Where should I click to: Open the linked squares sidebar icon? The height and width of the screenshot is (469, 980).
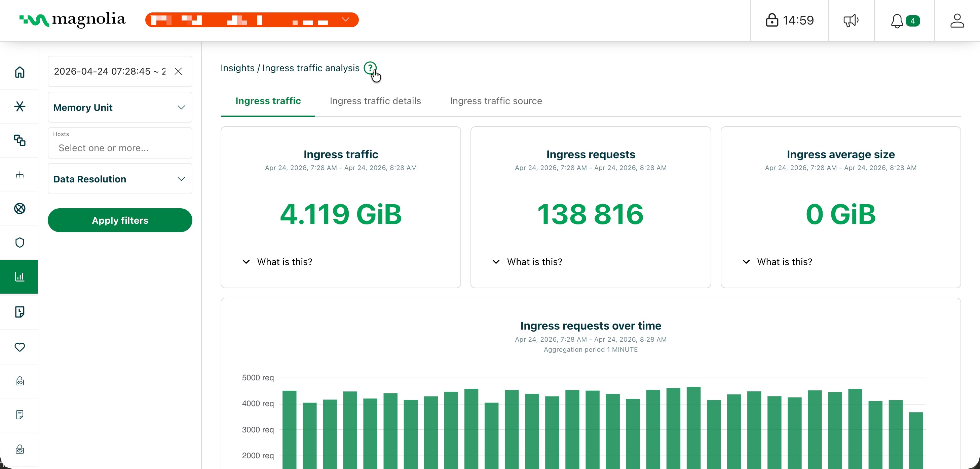(20, 140)
